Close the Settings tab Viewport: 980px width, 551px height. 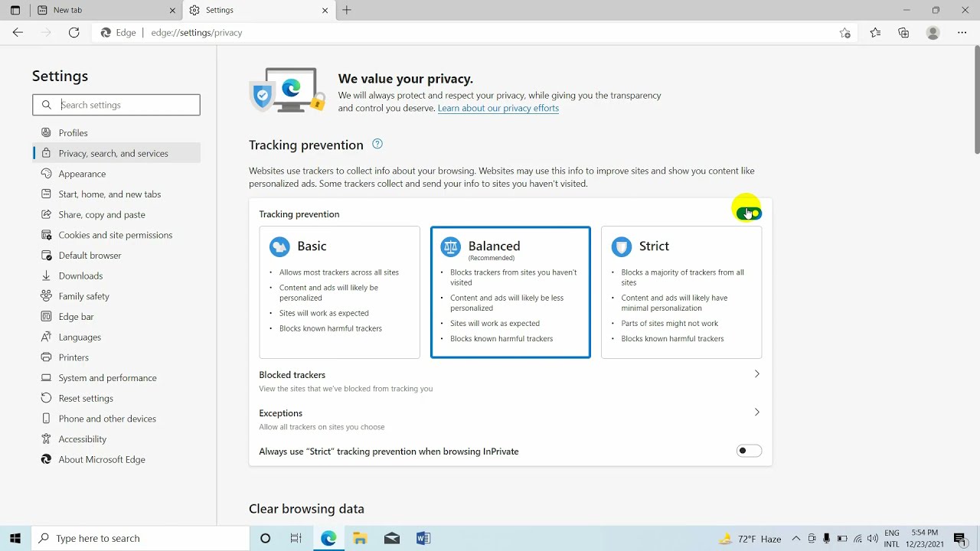pyautogui.click(x=325, y=10)
